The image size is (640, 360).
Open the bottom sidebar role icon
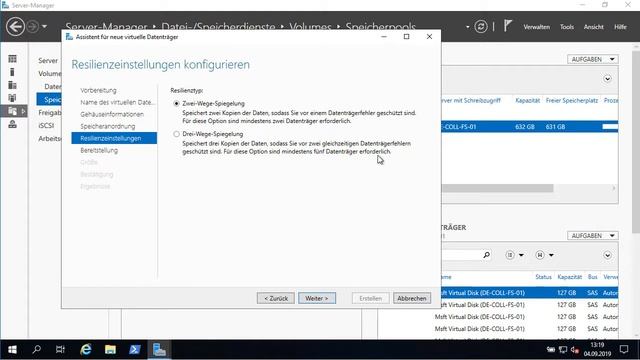(x=13, y=124)
